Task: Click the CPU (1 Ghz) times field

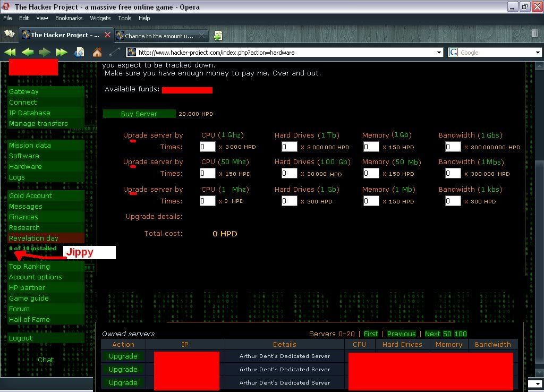Action: [x=207, y=147]
